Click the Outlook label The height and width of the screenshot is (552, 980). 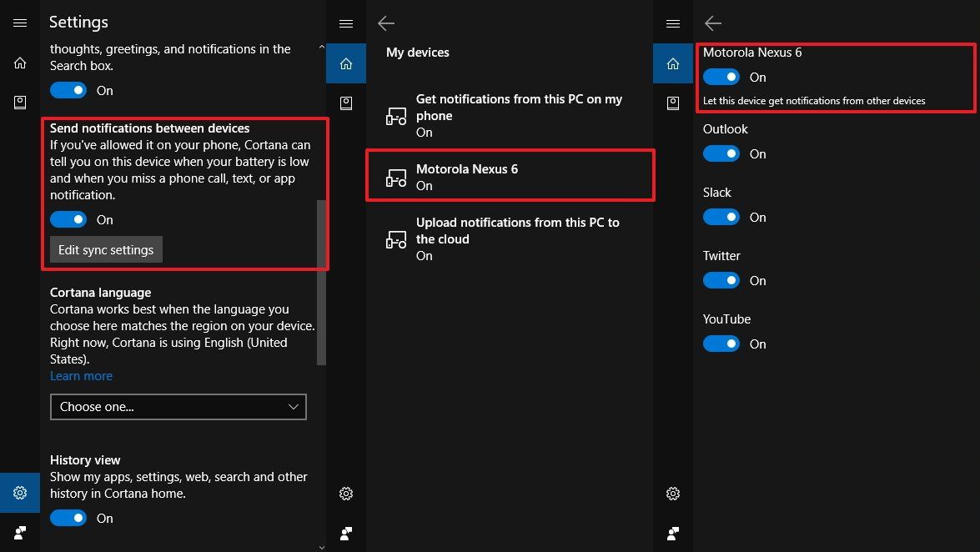(x=726, y=129)
